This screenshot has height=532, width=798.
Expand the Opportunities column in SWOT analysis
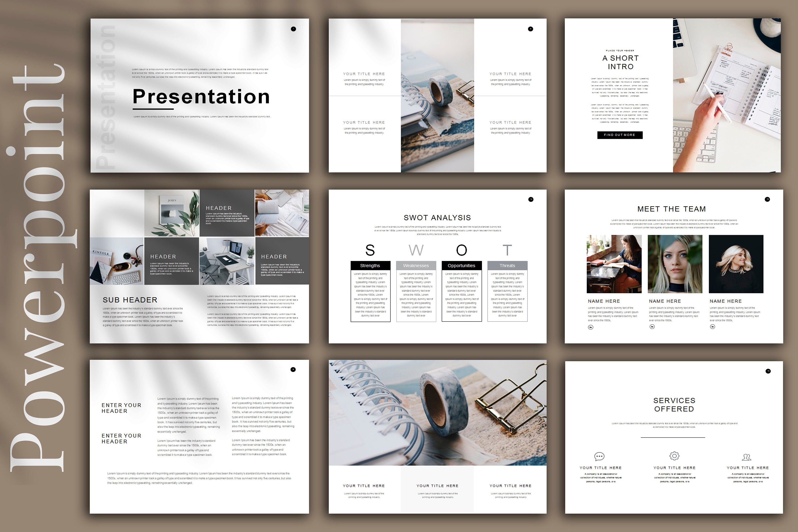[462, 266]
